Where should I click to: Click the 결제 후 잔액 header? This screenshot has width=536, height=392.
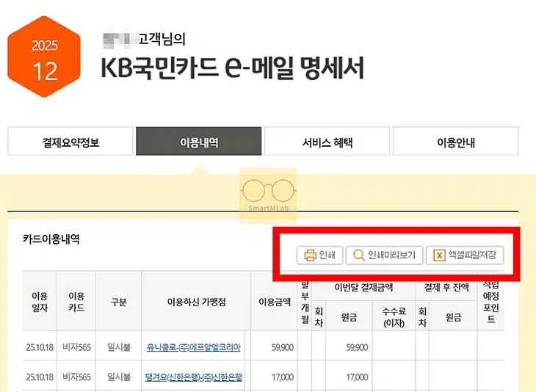[x=446, y=288]
